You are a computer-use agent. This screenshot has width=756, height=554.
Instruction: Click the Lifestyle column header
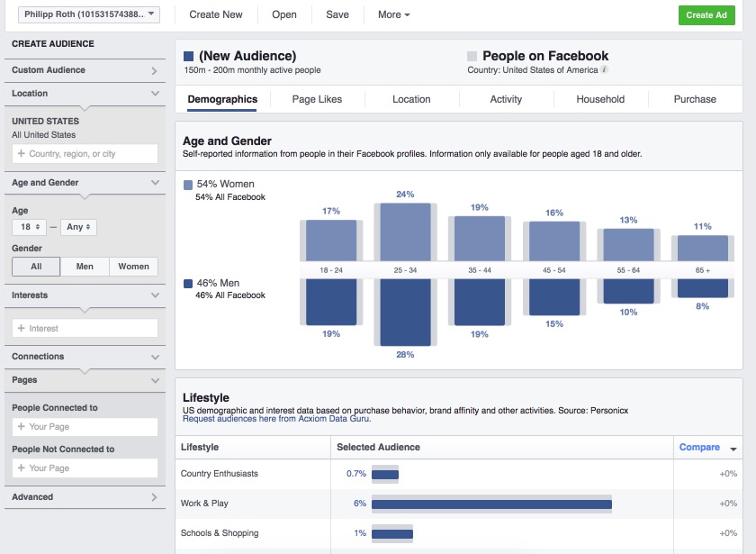(x=200, y=448)
